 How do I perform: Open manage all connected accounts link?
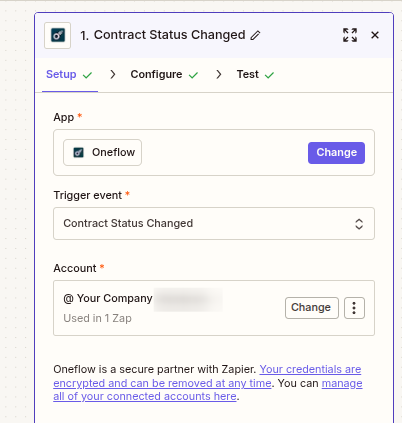tap(208, 390)
